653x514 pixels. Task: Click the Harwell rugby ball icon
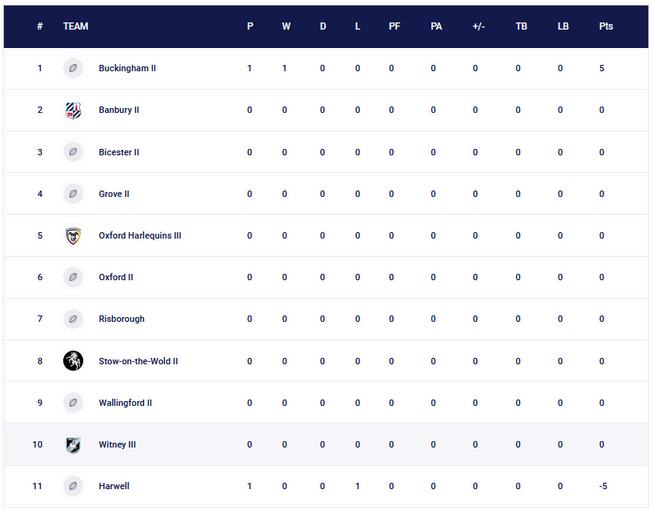click(x=73, y=487)
